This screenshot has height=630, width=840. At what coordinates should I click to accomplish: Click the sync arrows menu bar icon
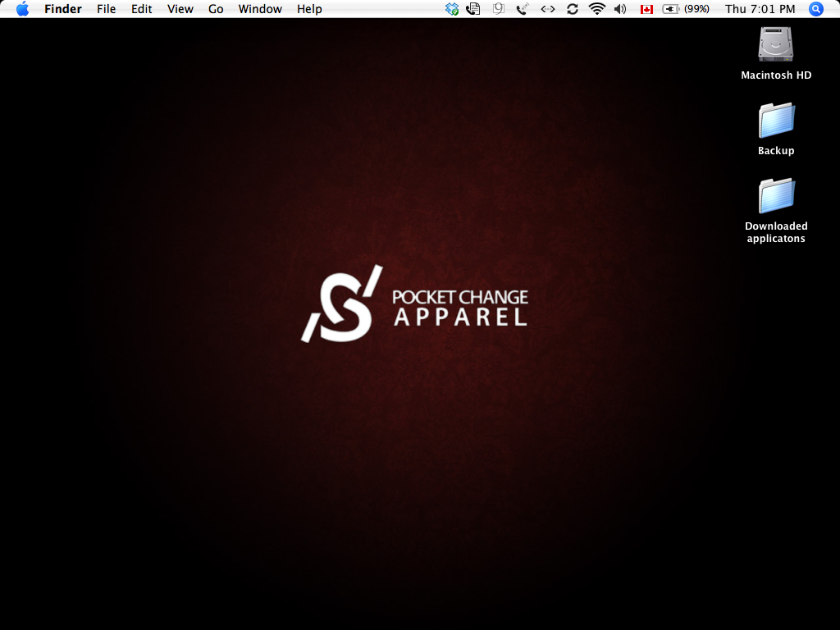tap(572, 9)
